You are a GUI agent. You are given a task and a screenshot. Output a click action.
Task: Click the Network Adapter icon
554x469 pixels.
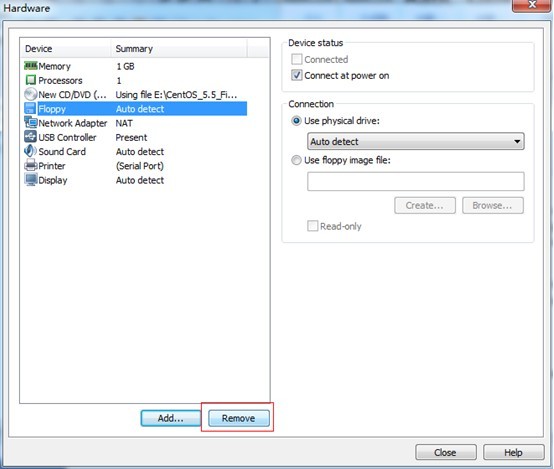pyautogui.click(x=31, y=123)
